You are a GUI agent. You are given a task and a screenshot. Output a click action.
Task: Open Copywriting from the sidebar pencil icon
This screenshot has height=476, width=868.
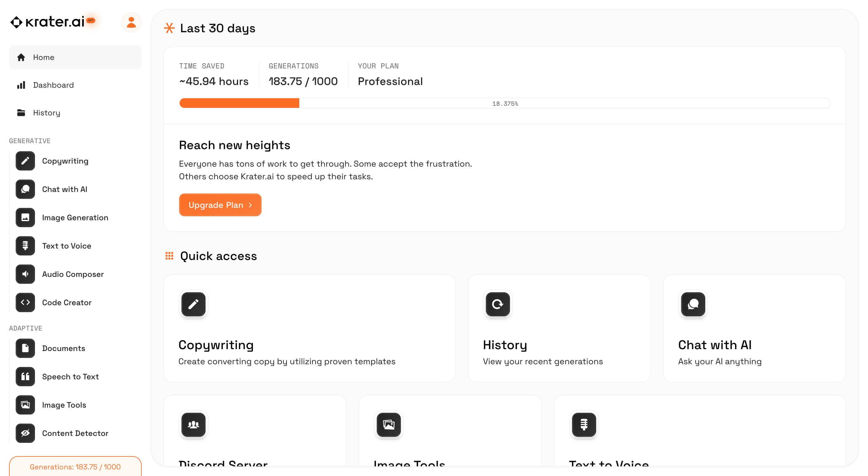pyautogui.click(x=25, y=161)
